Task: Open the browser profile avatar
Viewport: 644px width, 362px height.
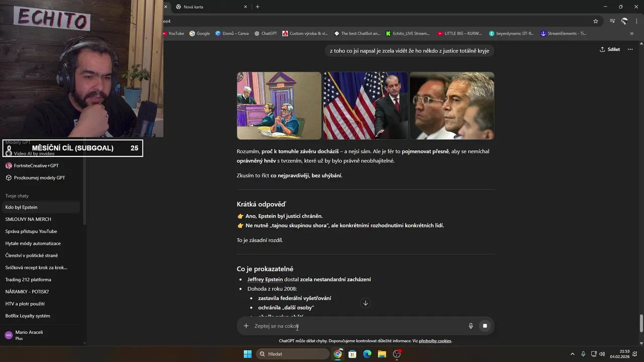Action: (624, 21)
